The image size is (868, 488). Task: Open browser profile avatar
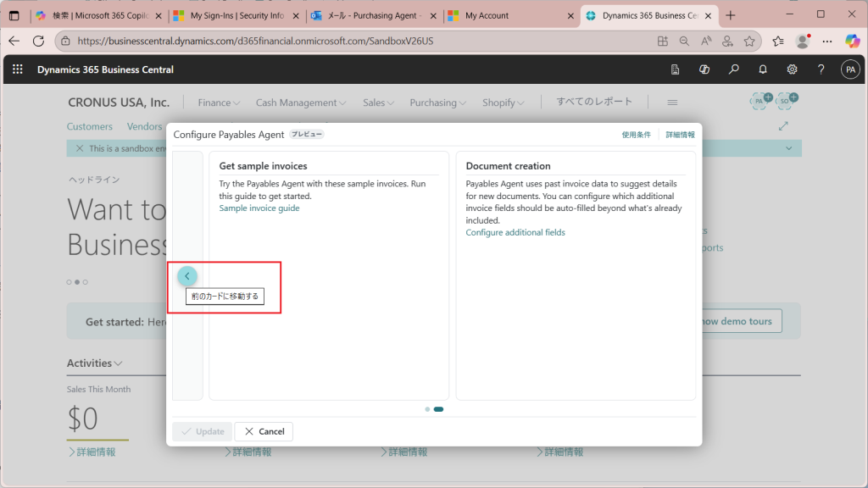point(802,41)
